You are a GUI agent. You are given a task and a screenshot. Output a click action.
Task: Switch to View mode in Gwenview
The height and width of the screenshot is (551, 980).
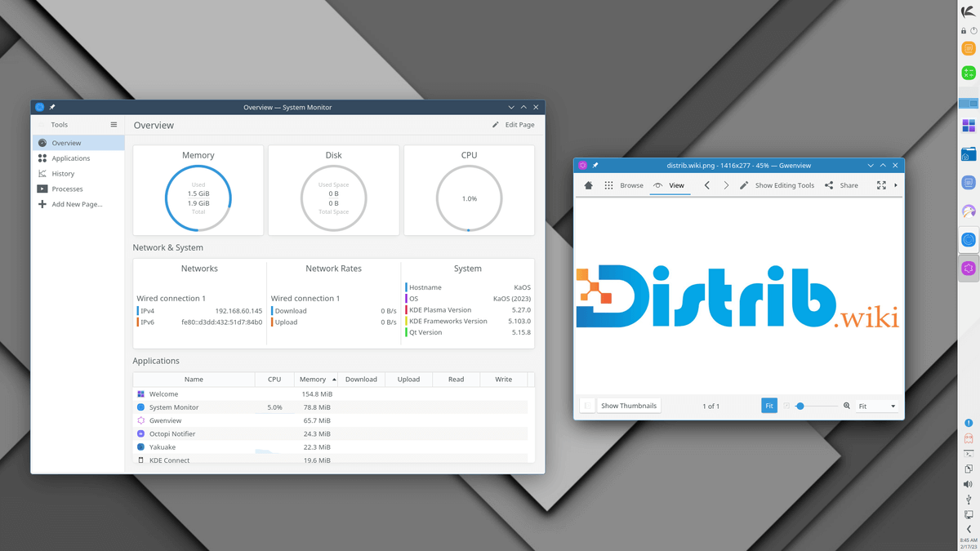coord(670,185)
